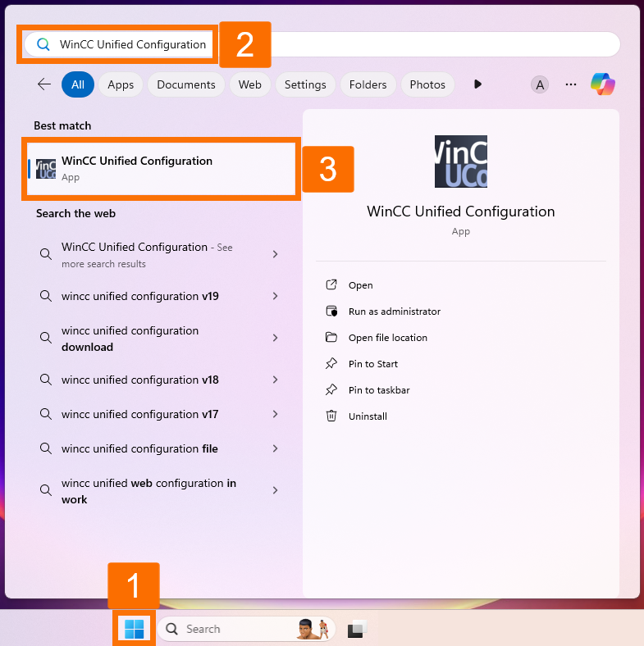Click 'wincc unified configuration v19' suggestion

[140, 296]
